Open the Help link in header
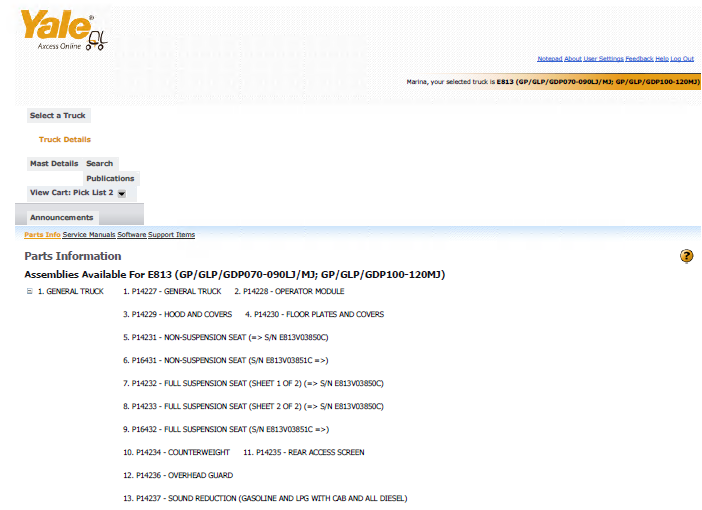Screen dimensions: 702x510 [x=662, y=59]
